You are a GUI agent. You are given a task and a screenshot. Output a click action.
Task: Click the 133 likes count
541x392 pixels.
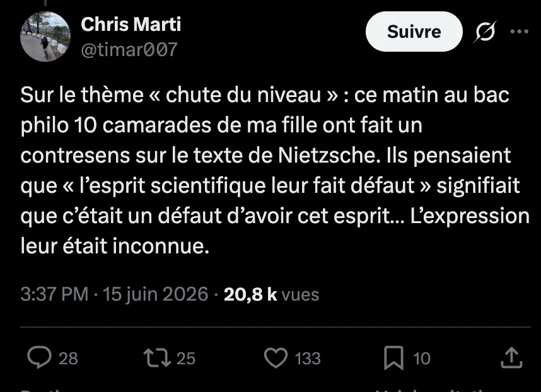click(308, 359)
